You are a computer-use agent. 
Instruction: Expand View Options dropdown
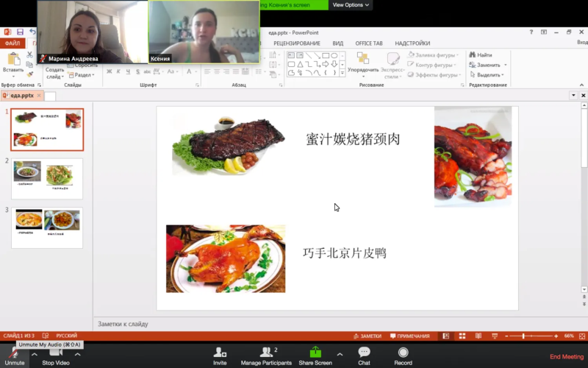(x=351, y=5)
